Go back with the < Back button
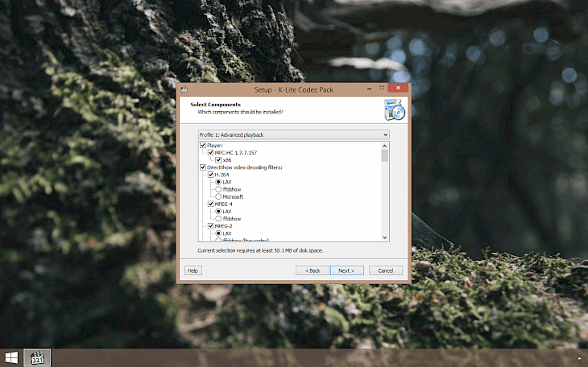The image size is (588, 367). 313,270
